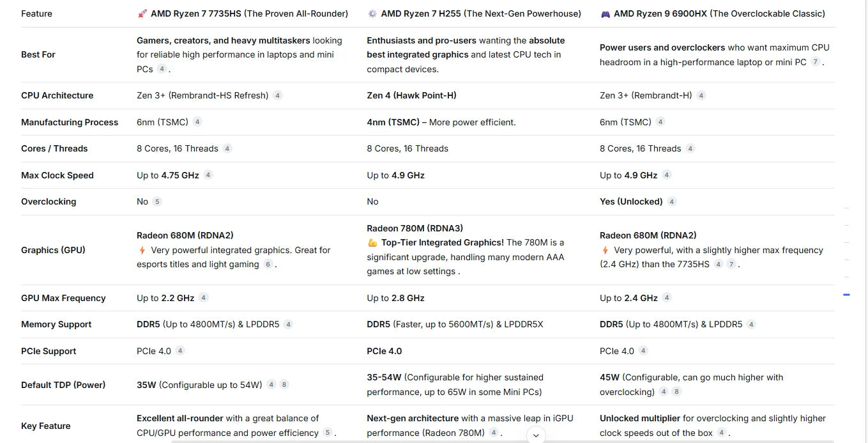Screen dimensions: 868x443
Task: Open citation 4 in 7735HS Memory Support cell
Action: [x=289, y=324]
